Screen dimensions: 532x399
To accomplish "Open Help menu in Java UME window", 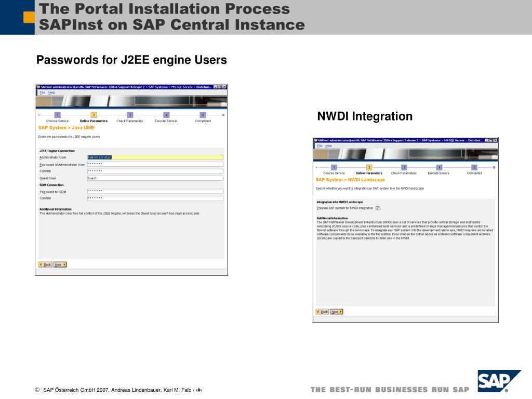I will pos(51,92).
